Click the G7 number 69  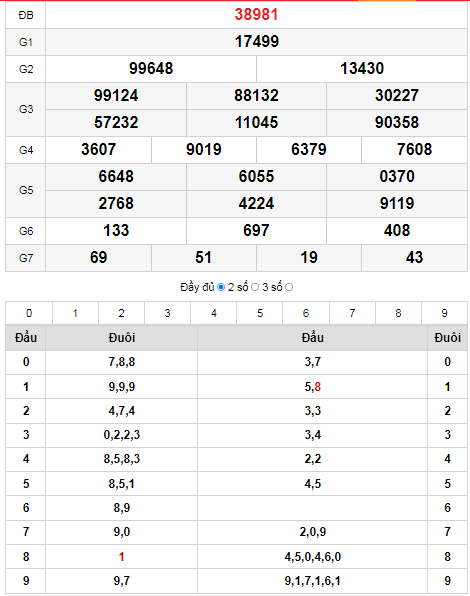(x=98, y=257)
